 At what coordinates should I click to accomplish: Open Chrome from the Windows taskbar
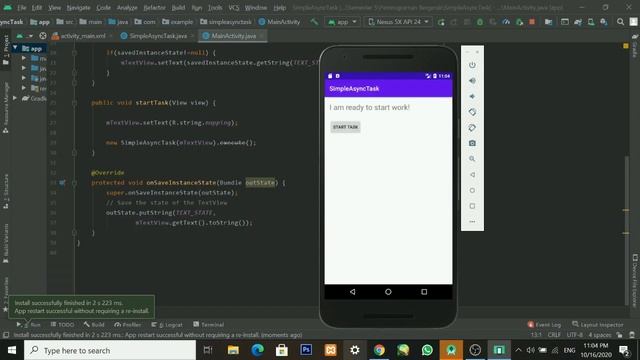point(379,350)
